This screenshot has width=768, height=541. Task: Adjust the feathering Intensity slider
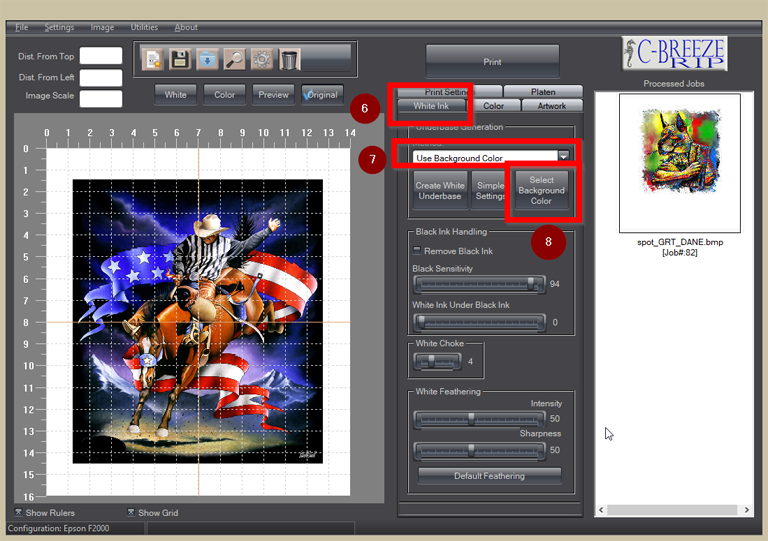479,419
